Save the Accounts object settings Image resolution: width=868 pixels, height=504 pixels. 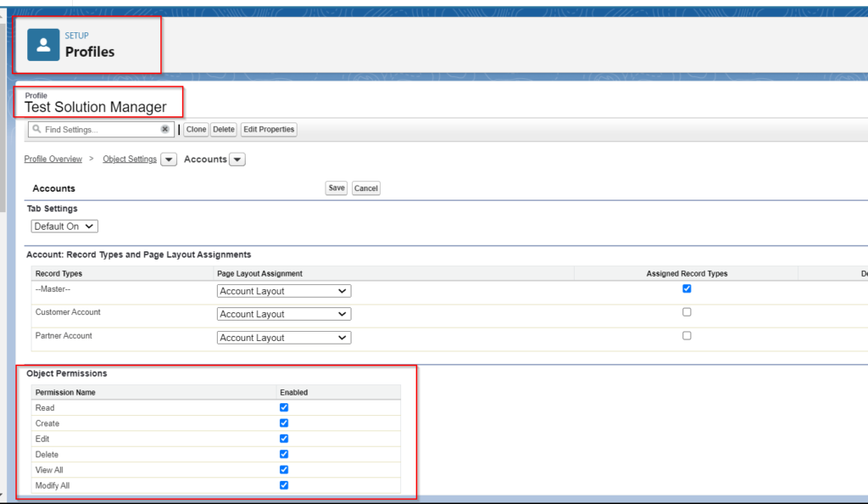[336, 188]
